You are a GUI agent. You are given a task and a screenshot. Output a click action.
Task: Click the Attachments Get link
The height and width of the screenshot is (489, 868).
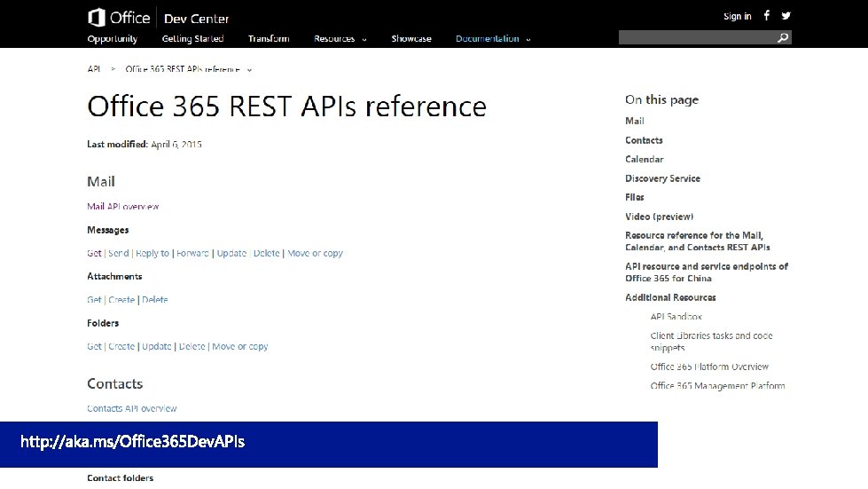coord(94,300)
